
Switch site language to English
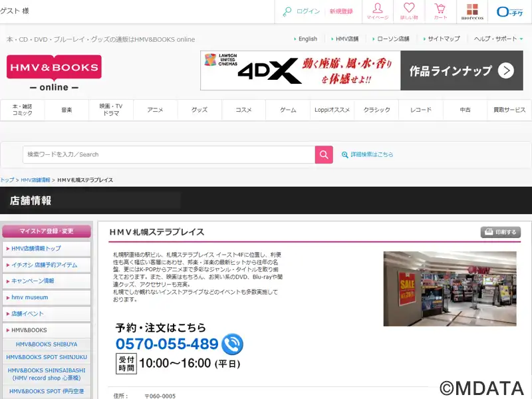[x=308, y=39]
